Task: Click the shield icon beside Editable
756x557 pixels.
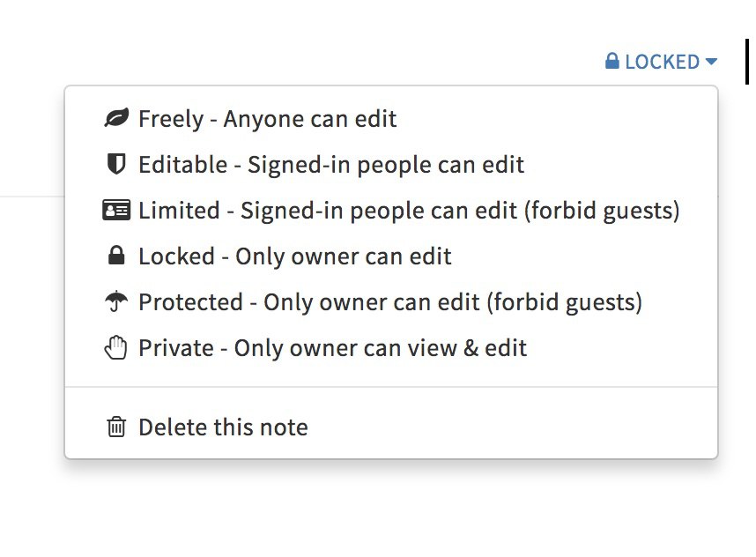Action: coord(116,165)
